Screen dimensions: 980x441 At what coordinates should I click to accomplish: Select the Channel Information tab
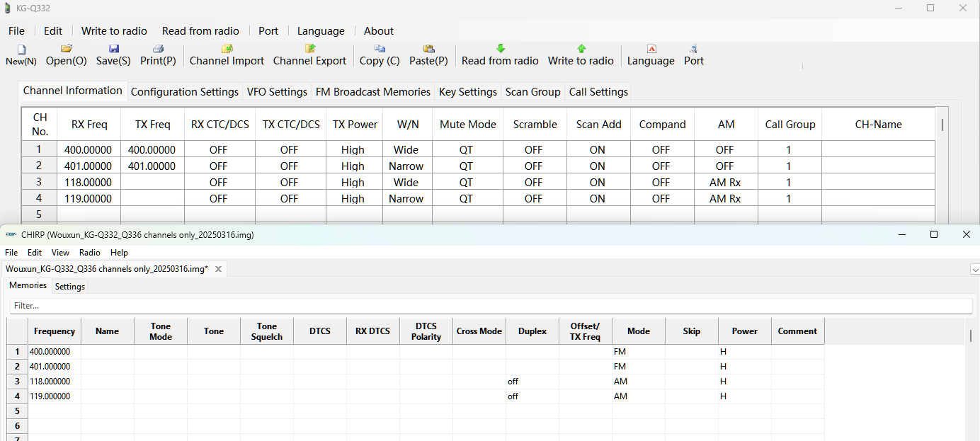click(x=73, y=91)
